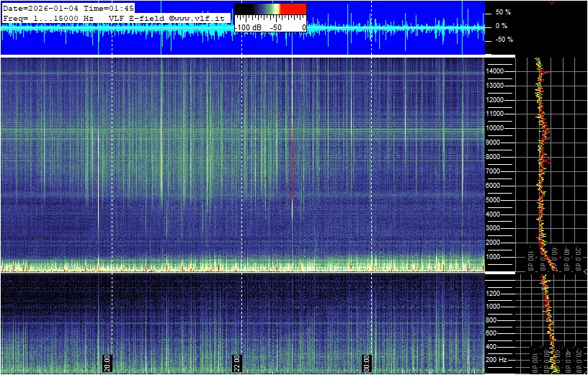
Task: Click the red high-intensity streak in the spectrogram
Action: click(292, 161)
